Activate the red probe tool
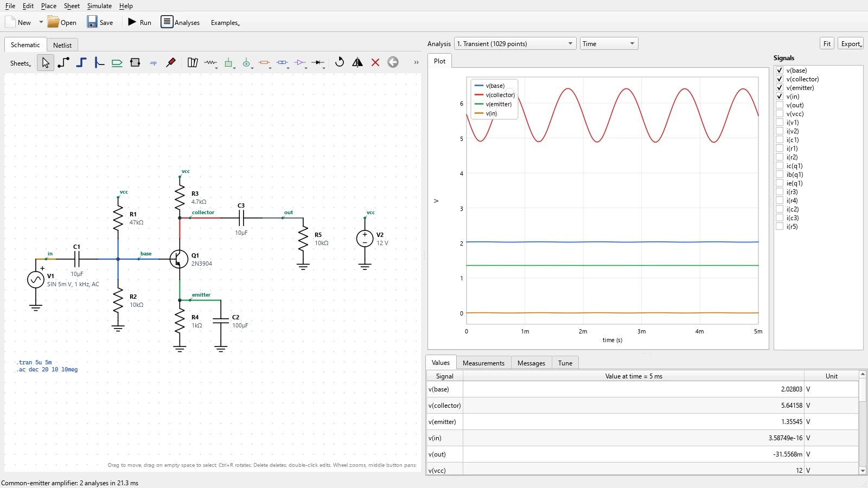Image resolution: width=868 pixels, height=488 pixels. click(171, 63)
